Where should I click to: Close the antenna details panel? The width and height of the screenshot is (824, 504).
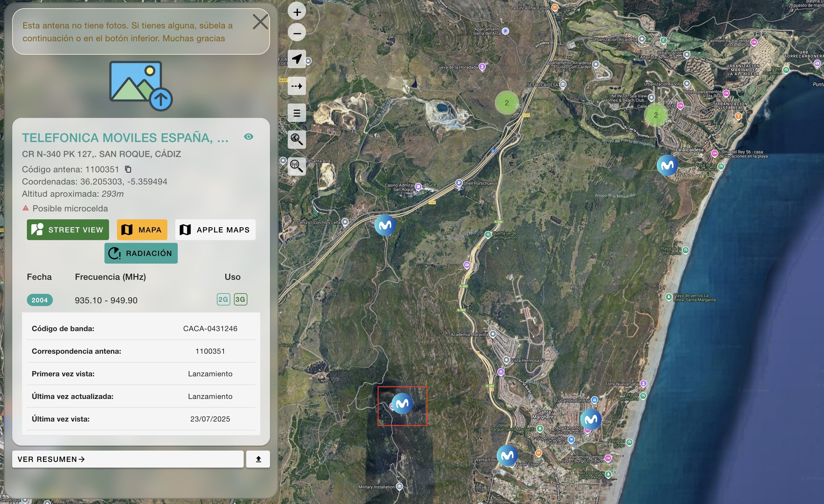(x=260, y=22)
